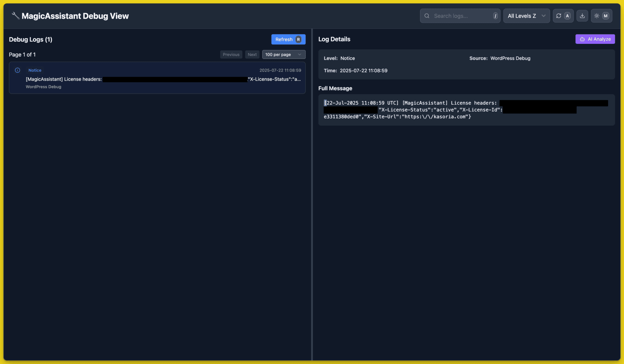Click the Time value in Log Details
Image resolution: width=624 pixels, height=364 pixels.
point(363,71)
